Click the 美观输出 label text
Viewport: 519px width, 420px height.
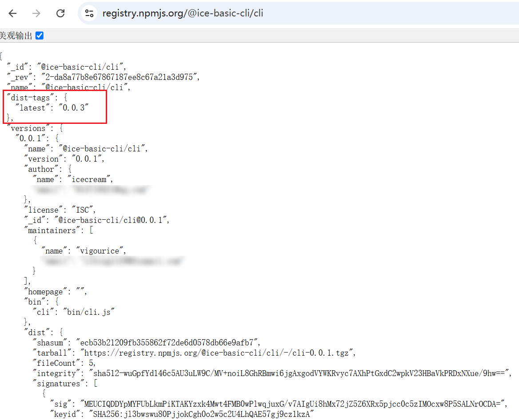(x=16, y=36)
